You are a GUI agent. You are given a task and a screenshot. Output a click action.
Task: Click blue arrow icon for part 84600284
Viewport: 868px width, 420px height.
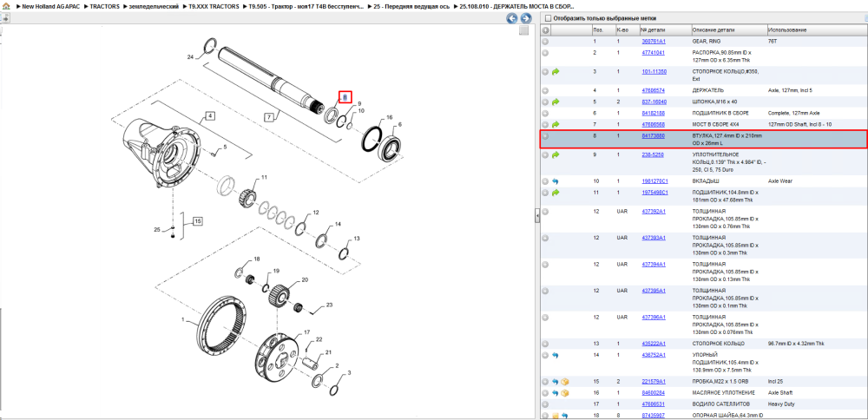coord(556,393)
